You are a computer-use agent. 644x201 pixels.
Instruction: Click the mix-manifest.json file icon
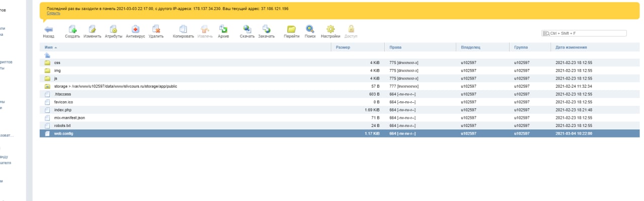click(x=47, y=117)
